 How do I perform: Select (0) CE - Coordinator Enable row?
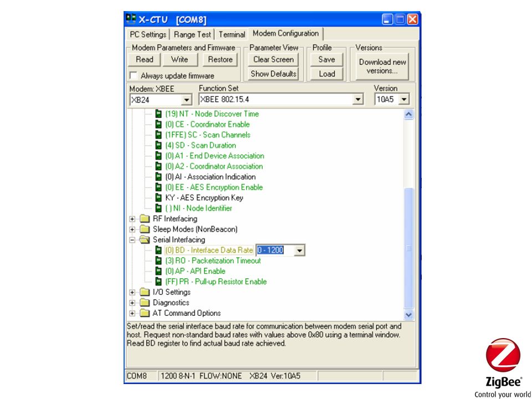coord(207,125)
